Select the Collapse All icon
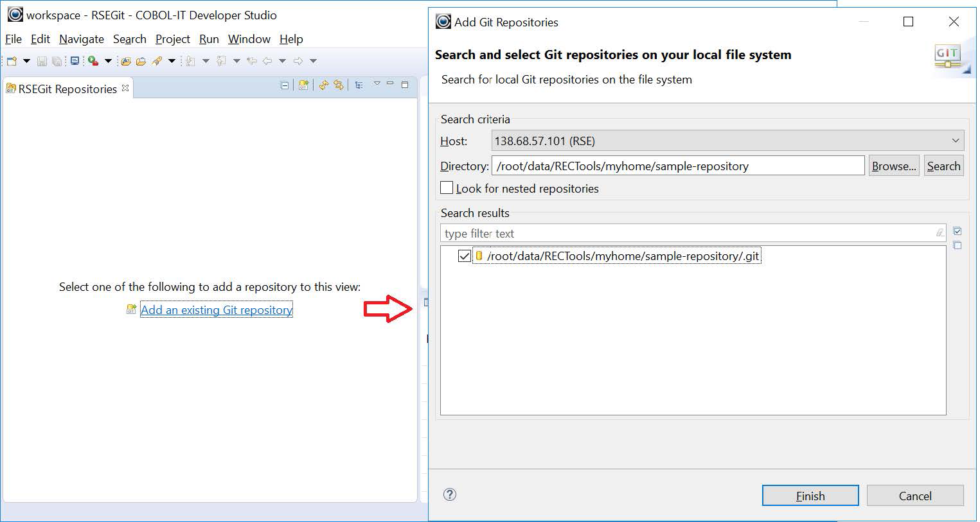 tap(284, 85)
